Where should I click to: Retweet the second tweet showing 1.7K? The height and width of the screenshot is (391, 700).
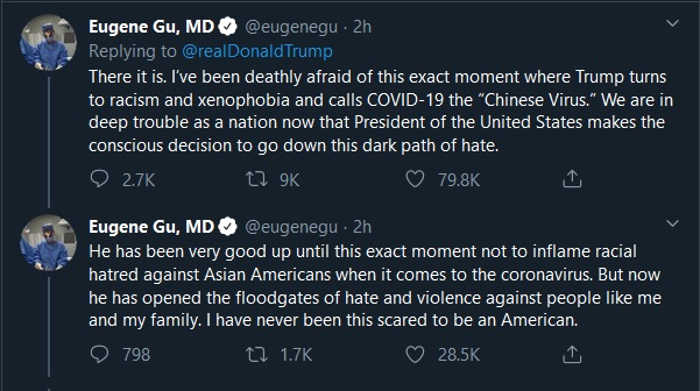[x=257, y=355]
